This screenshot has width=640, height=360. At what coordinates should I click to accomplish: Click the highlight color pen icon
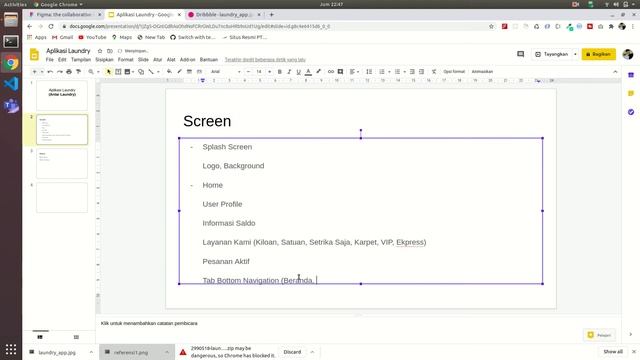(x=318, y=72)
